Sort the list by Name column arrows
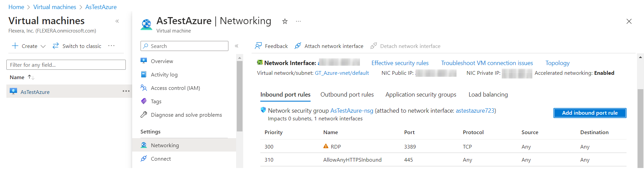Viewport: 644px width, 169px height. click(31, 77)
